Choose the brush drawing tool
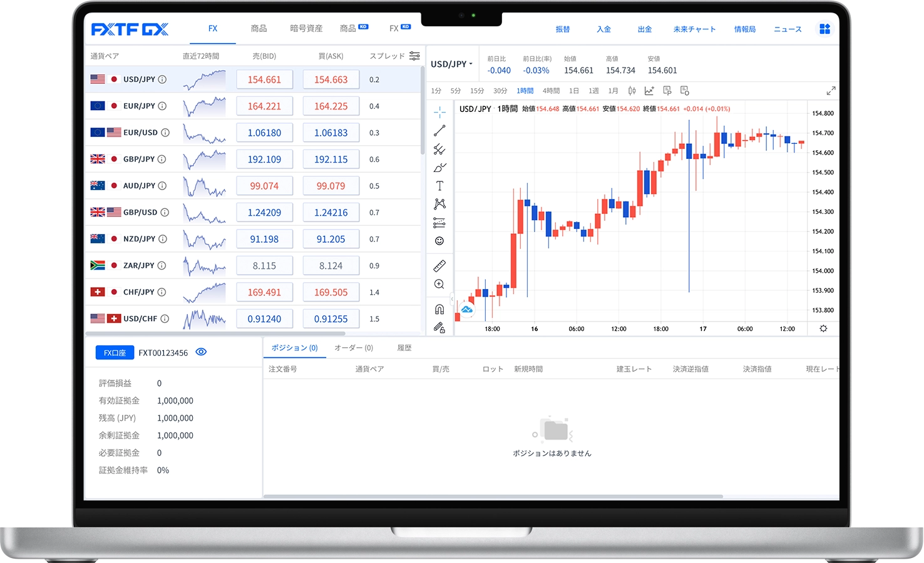This screenshot has height=563, width=924. pos(439,168)
